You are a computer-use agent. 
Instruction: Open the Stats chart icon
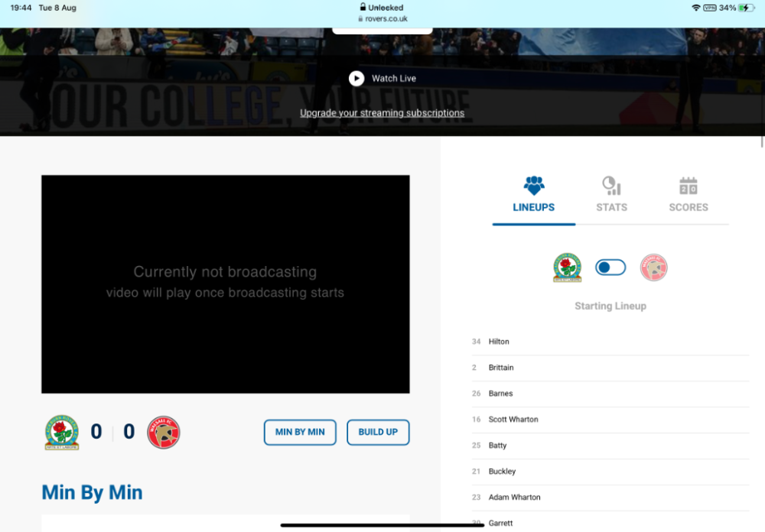pos(611,185)
